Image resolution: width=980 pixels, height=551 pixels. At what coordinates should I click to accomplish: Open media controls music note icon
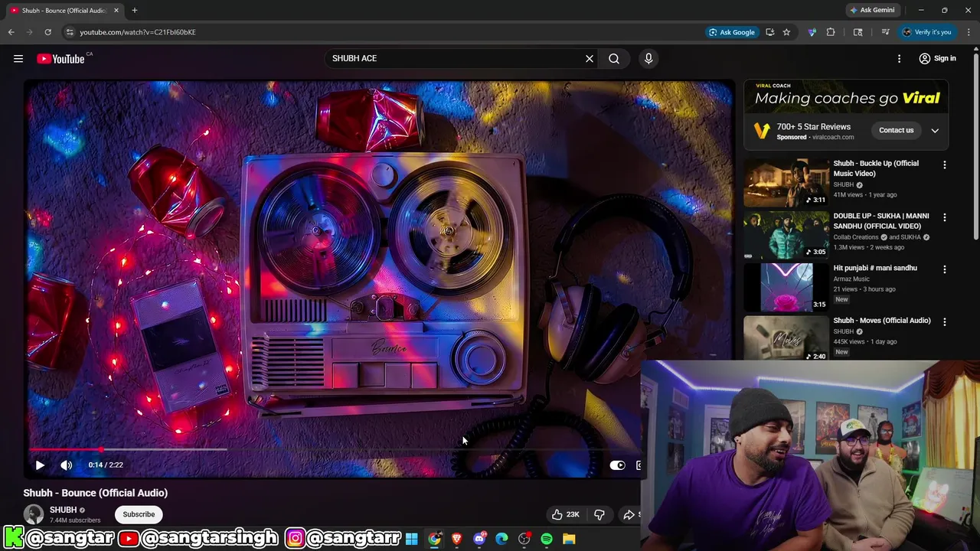pyautogui.click(x=885, y=32)
